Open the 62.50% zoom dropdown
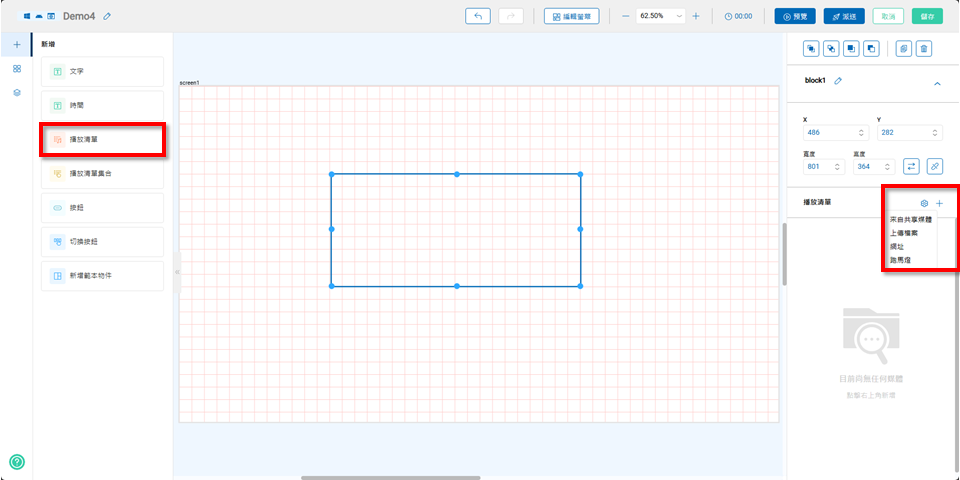Screen dimensions: 960x480 pyautogui.click(x=680, y=16)
